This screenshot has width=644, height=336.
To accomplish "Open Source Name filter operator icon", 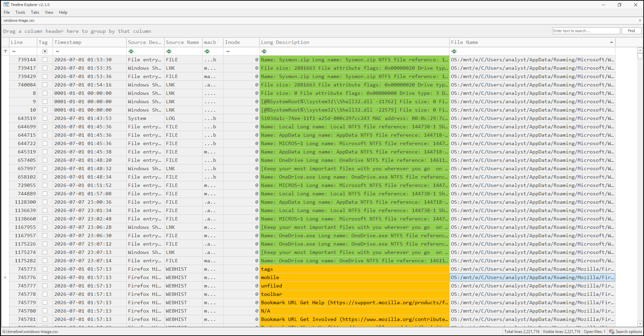I will point(169,51).
